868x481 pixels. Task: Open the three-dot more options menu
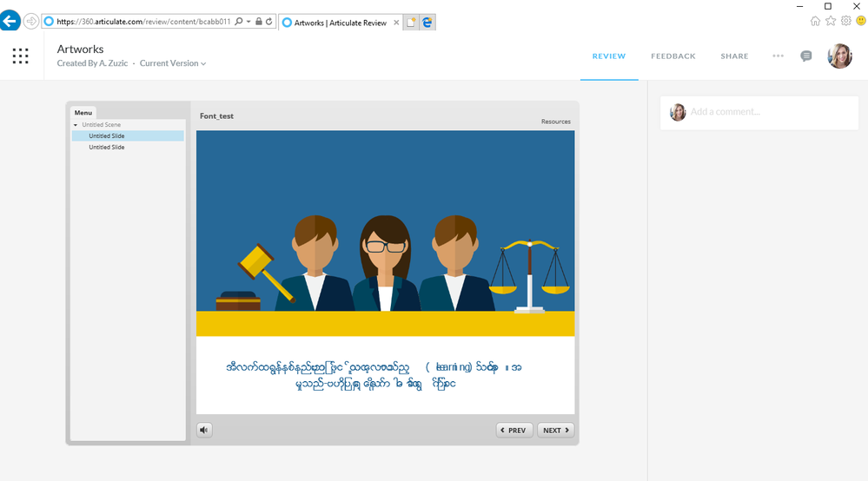(778, 56)
